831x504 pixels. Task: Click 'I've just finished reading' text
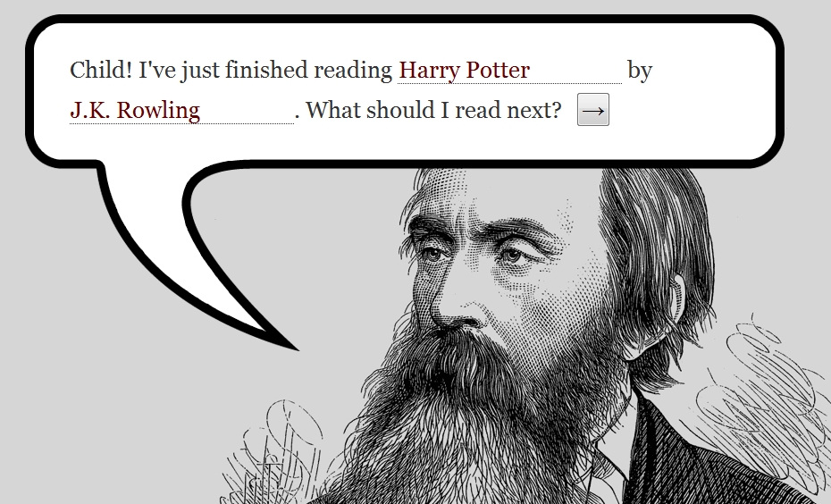pos(265,71)
